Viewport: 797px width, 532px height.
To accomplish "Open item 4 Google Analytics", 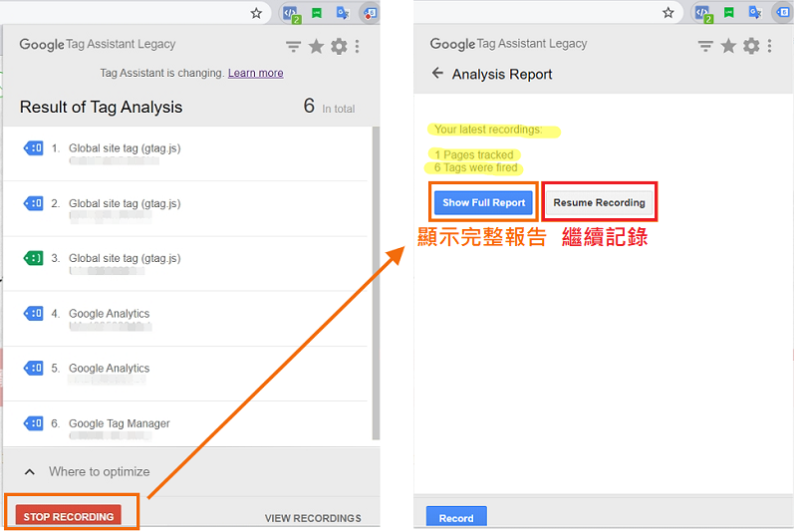I will coord(185,319).
